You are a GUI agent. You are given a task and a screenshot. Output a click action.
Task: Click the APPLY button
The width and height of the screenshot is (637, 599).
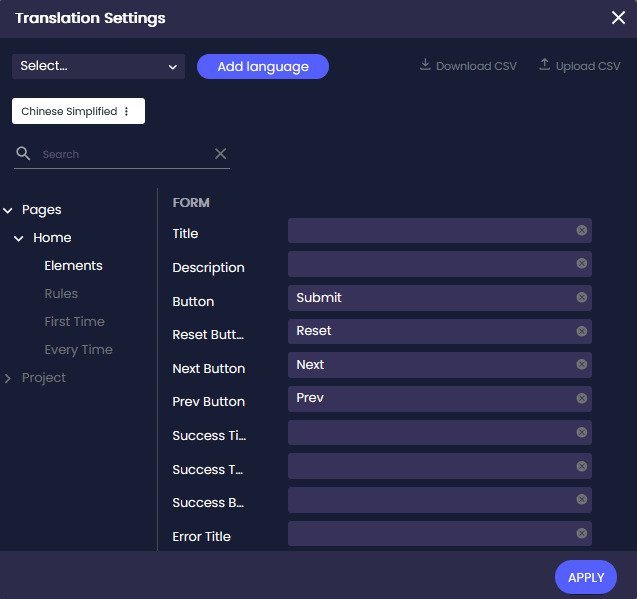coord(585,577)
